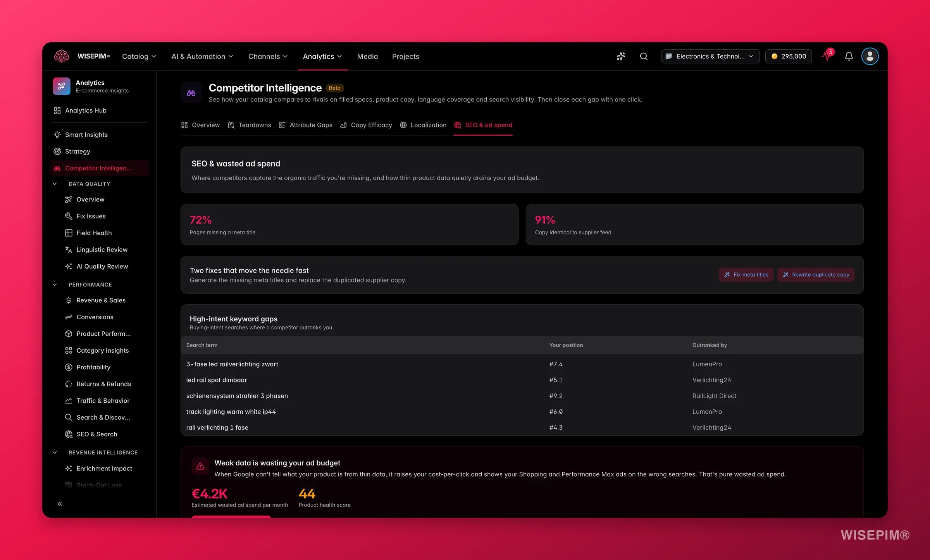The height and width of the screenshot is (560, 930).
Task: Go to Media in top navigation
Action: coord(367,56)
